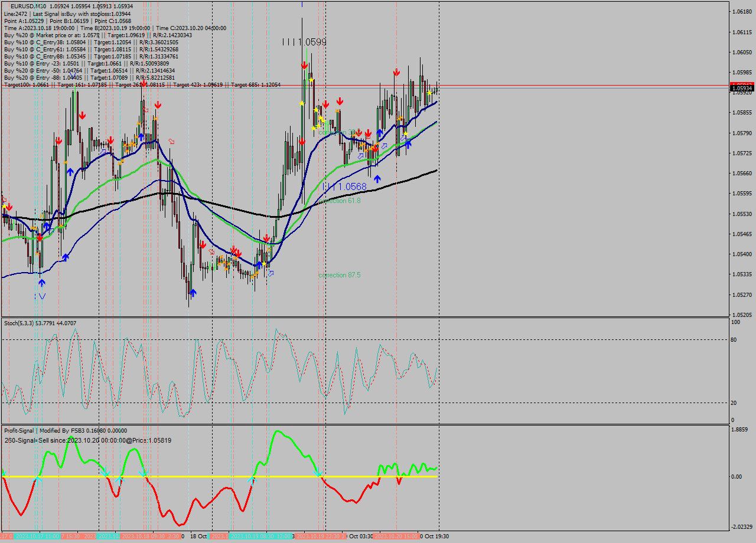Screen dimensions: 756x543
Task: Click the 1.8859 Profit-Signal axis value
Action: (x=740, y=430)
